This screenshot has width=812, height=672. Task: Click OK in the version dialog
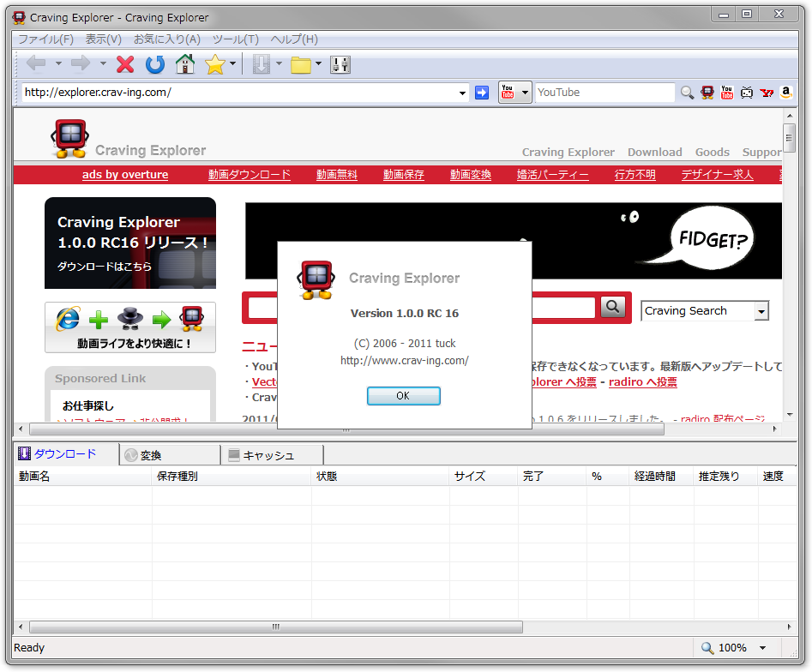point(403,396)
